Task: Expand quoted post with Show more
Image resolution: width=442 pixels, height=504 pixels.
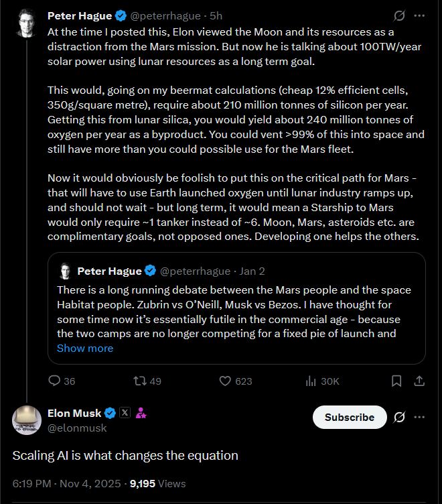Action: coord(85,348)
